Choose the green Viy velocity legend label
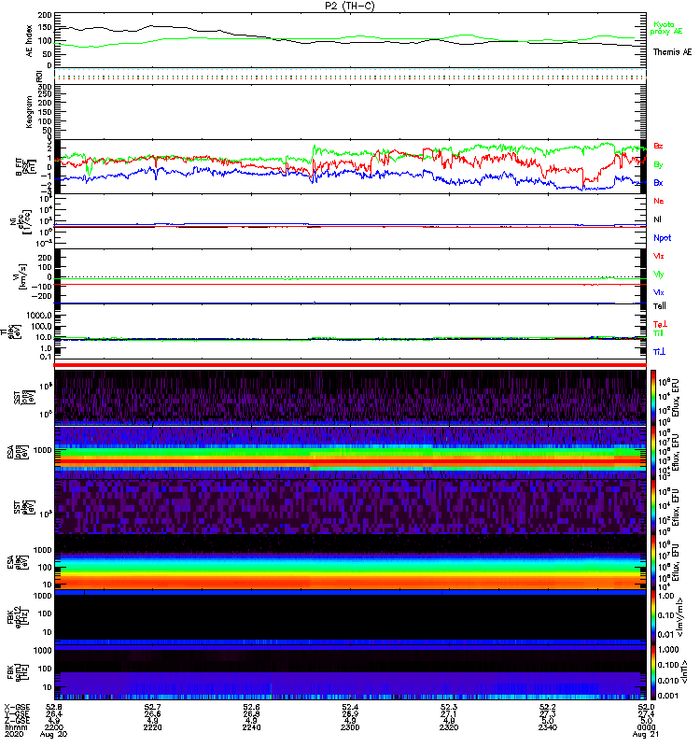 click(x=659, y=274)
